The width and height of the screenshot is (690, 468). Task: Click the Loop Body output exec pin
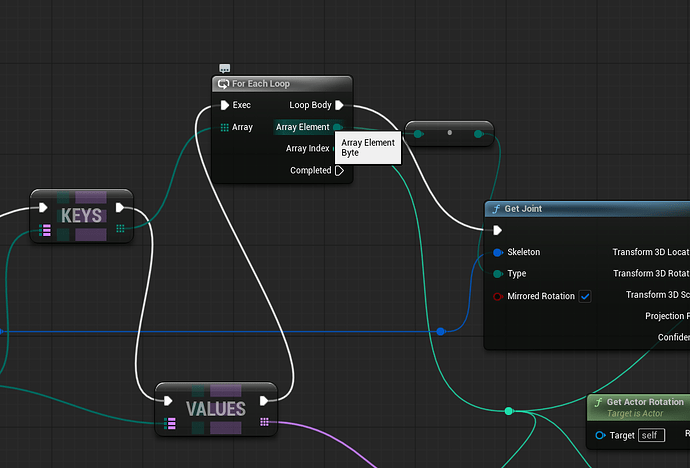click(339, 105)
